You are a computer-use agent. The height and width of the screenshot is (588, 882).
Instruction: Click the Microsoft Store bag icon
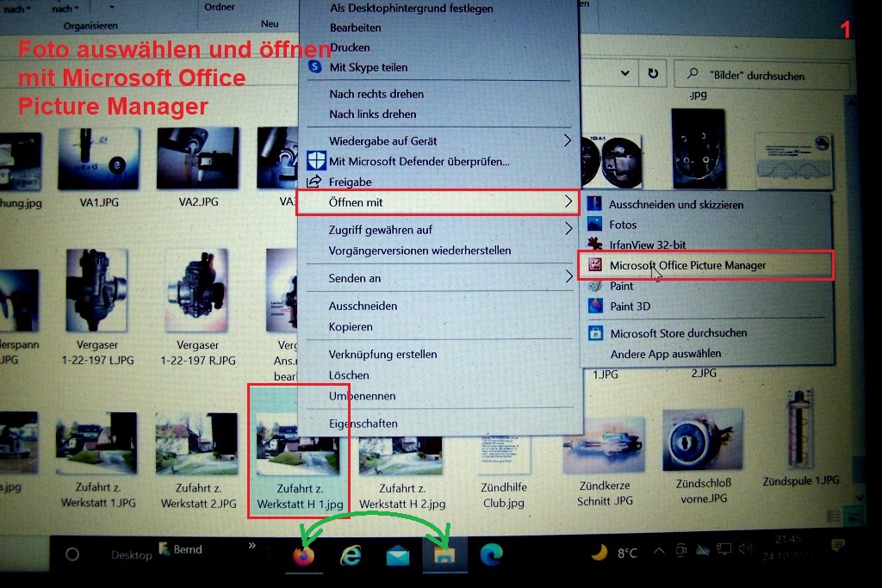(595, 333)
